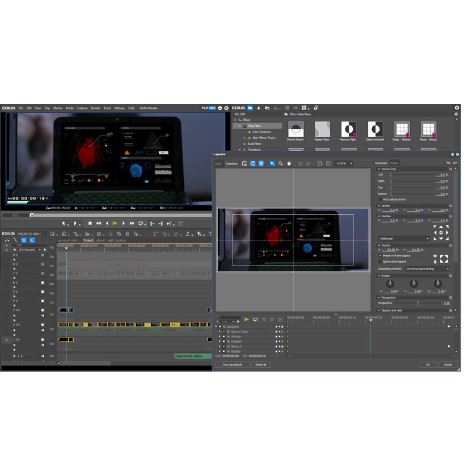Collapse the Rotate parameter section
The height and width of the screenshot is (476, 476).
[x=380, y=275]
